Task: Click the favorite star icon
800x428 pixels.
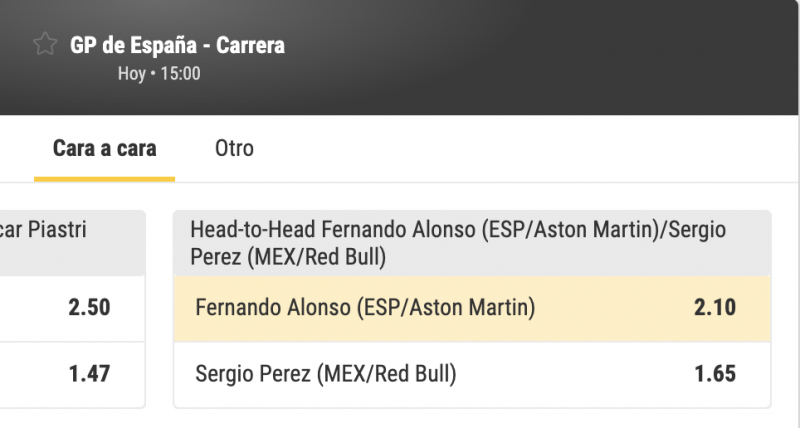Action: point(44,44)
